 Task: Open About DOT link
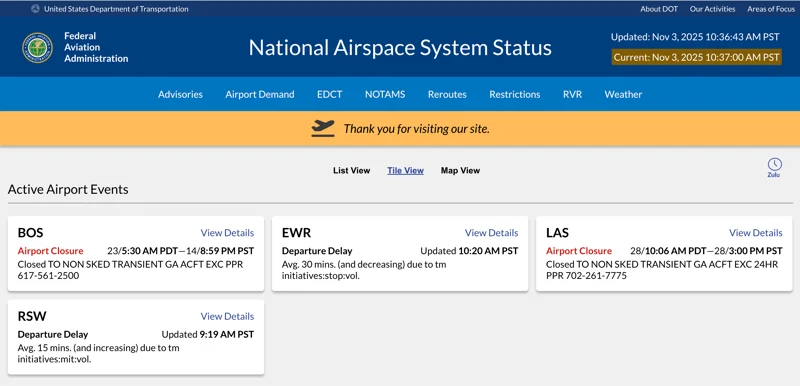[659, 9]
